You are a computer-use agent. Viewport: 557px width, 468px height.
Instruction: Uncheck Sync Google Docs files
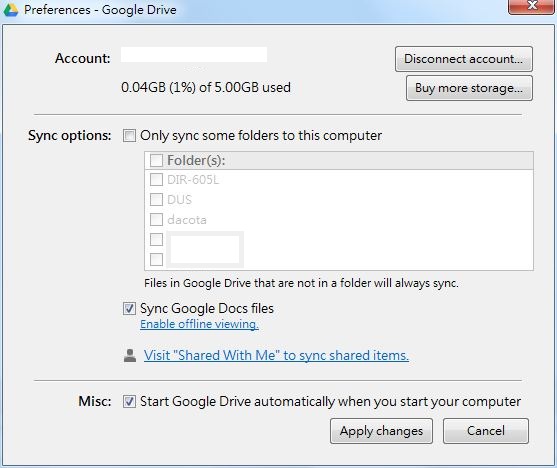click(129, 308)
